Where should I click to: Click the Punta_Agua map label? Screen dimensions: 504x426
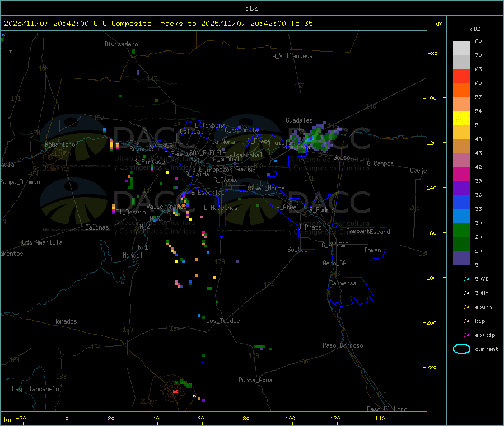click(x=255, y=380)
